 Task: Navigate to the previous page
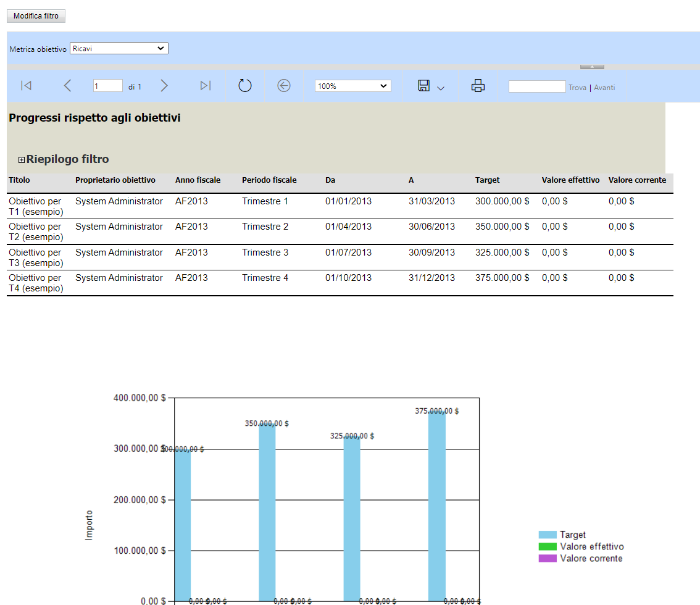coord(68,86)
